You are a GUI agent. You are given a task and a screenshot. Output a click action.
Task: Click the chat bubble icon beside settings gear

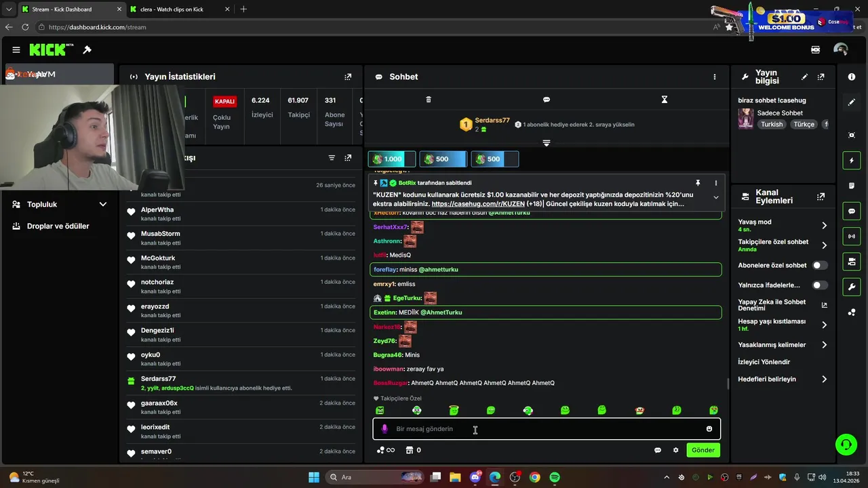click(x=658, y=450)
